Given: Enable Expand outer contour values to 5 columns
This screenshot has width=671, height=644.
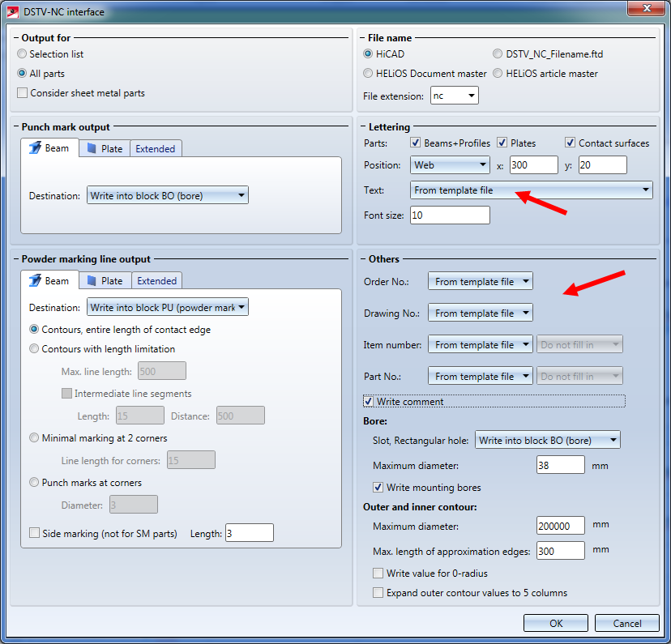Looking at the screenshot, I should tap(378, 592).
